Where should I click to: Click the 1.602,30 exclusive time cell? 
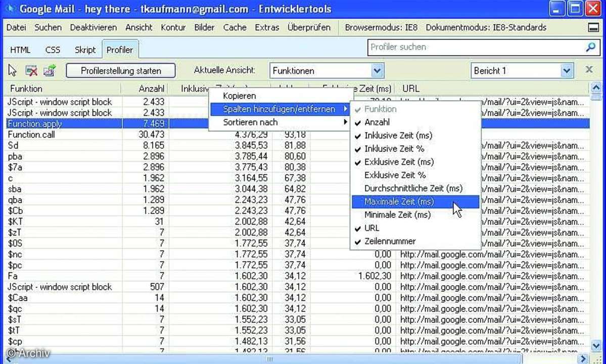point(375,276)
